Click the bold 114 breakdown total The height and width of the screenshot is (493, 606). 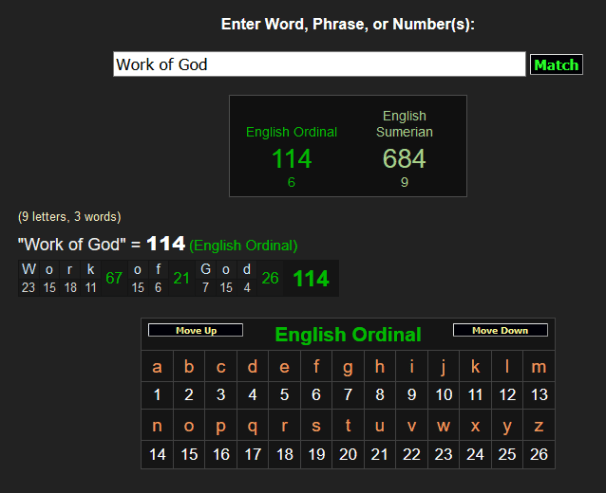coord(311,279)
